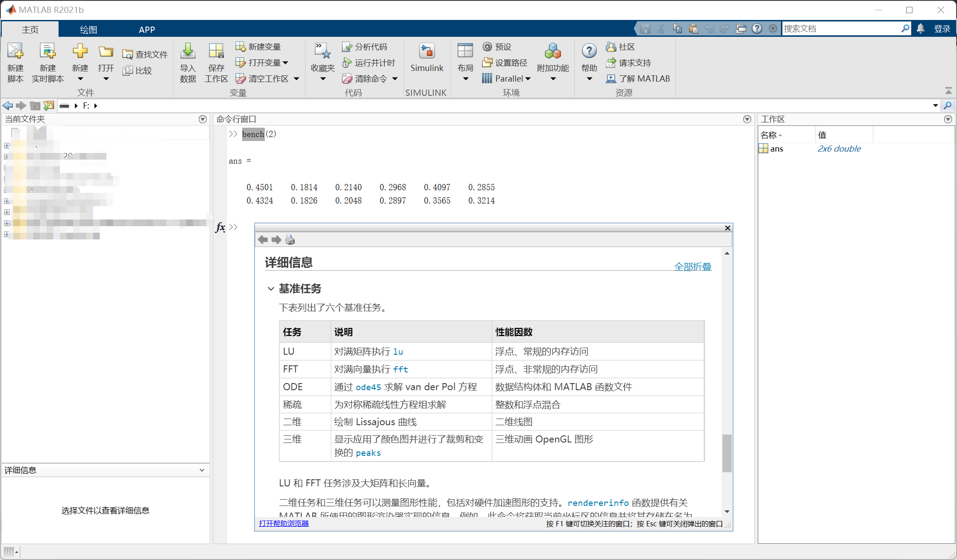The height and width of the screenshot is (560, 957).
Task: Click the rendererinfo function link
Action: [598, 503]
